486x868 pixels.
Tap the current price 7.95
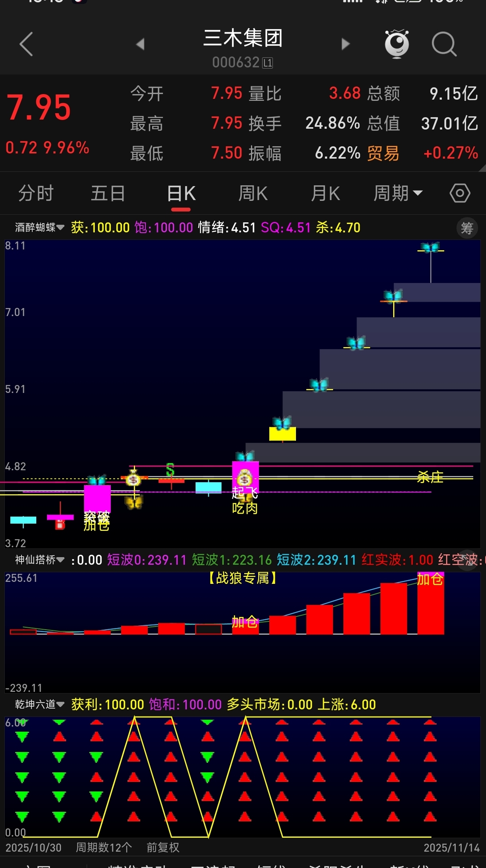pos(39,108)
